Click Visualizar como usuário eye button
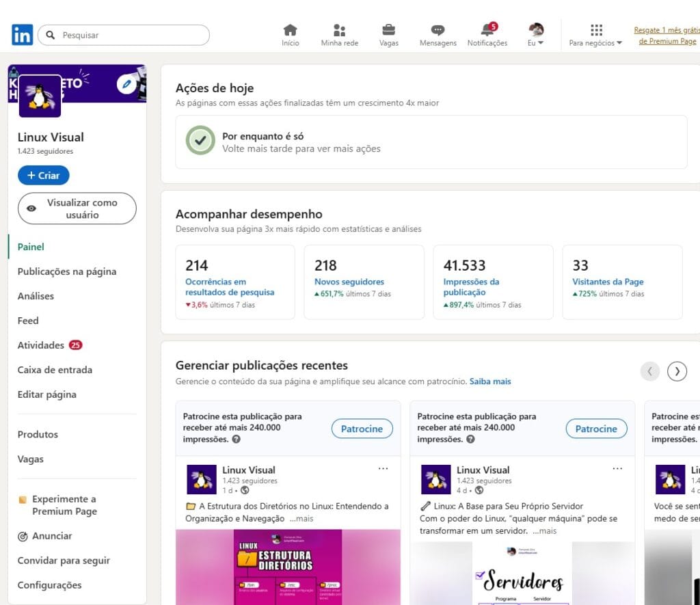The image size is (700, 605). [77, 209]
